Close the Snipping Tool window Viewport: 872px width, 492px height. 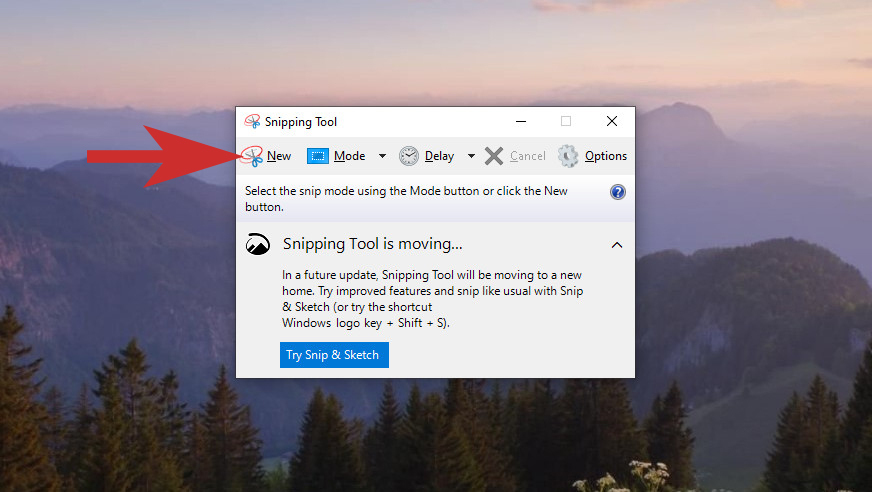click(x=612, y=121)
